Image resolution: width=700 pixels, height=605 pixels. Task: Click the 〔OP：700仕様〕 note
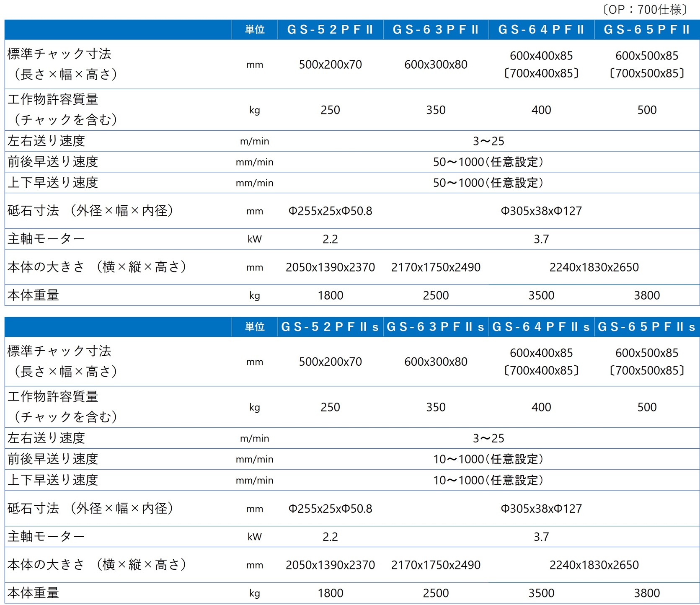coord(645,9)
